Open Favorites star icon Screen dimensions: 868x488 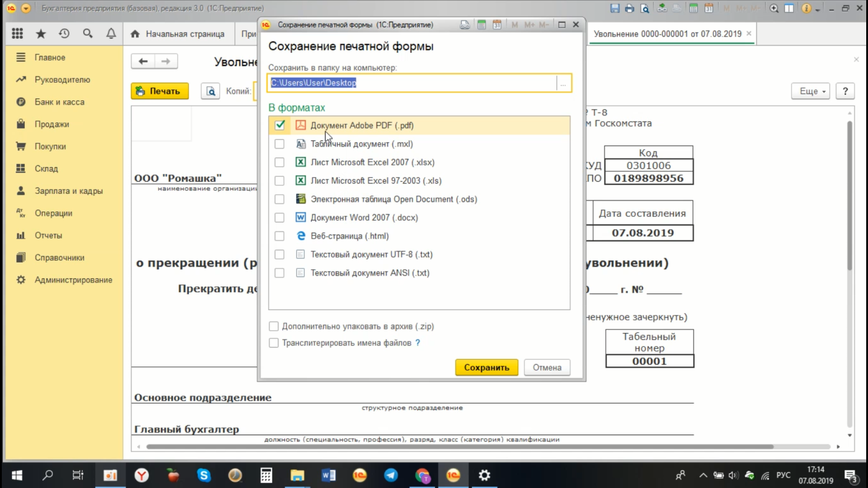tap(41, 34)
